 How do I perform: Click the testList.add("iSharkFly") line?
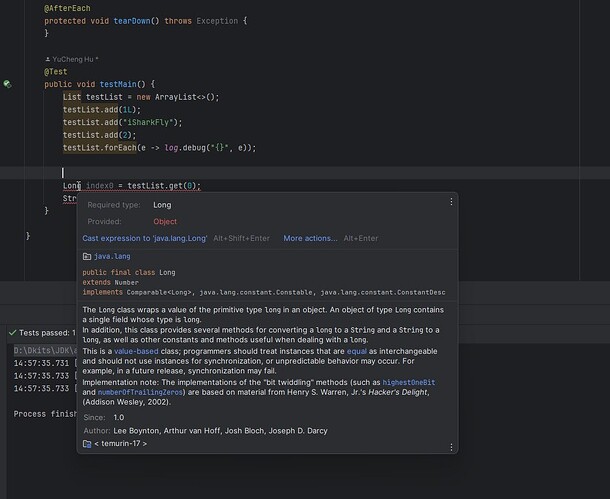coord(122,122)
